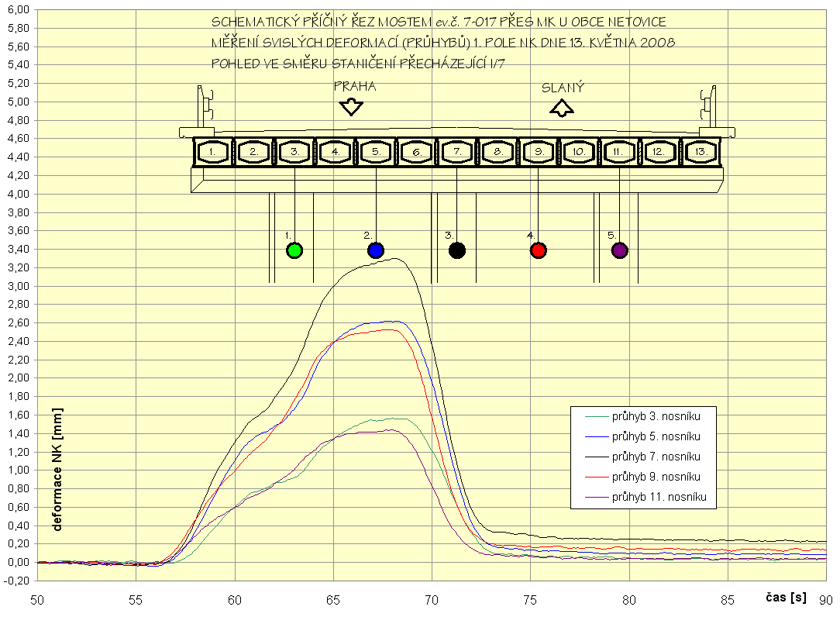Click the down arrow under PRAHA
The height and width of the screenshot is (617, 840).
point(351,106)
